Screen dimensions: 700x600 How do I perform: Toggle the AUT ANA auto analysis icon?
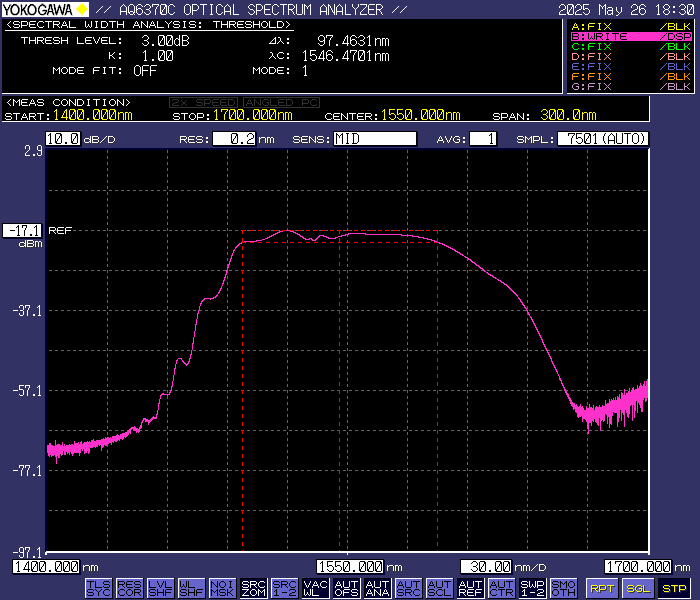[x=377, y=588]
